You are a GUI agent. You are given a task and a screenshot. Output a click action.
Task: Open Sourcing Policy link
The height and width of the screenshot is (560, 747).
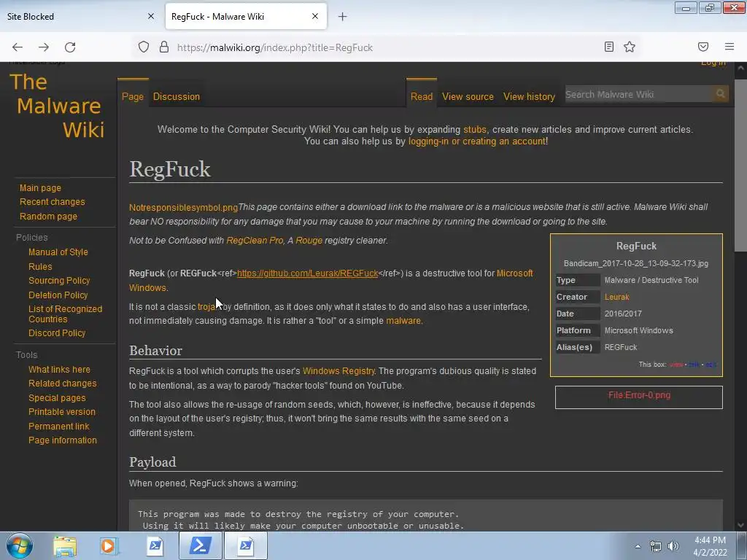pos(59,281)
